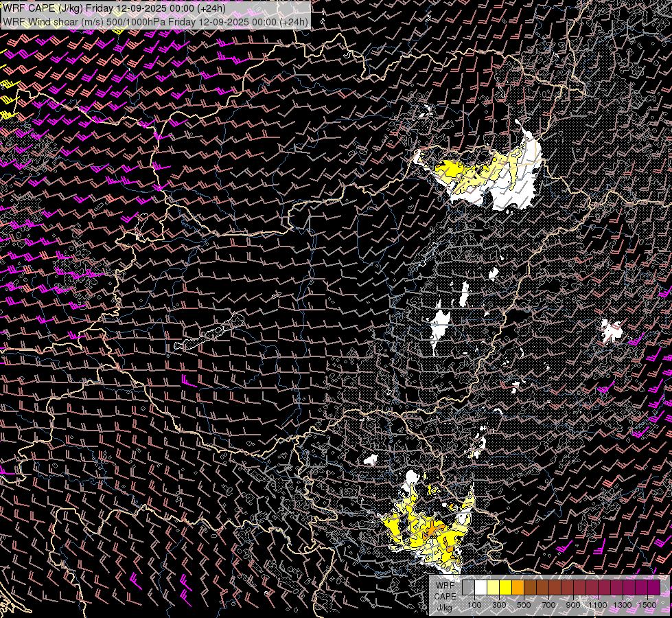
Task: Click the '1100' legend tick value
Action: coord(597,605)
